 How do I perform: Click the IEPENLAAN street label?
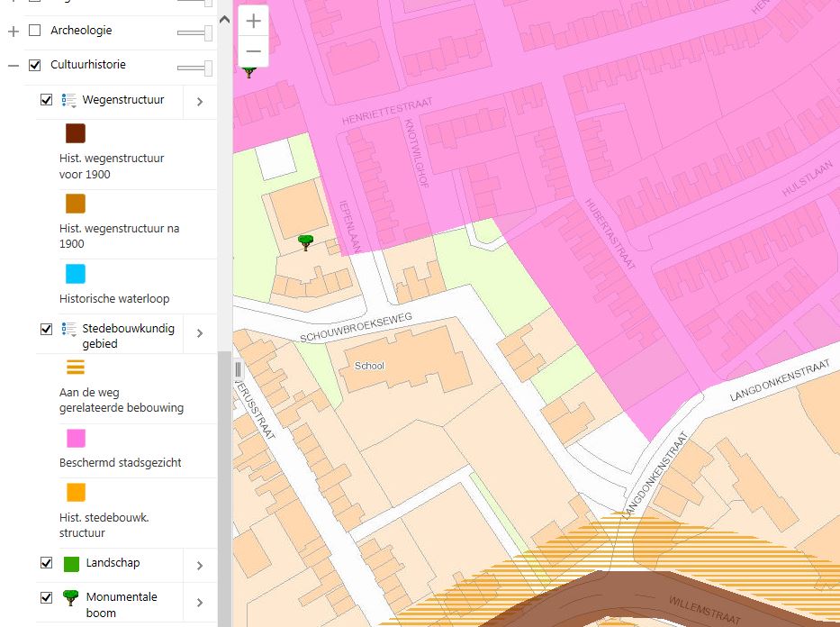point(350,227)
